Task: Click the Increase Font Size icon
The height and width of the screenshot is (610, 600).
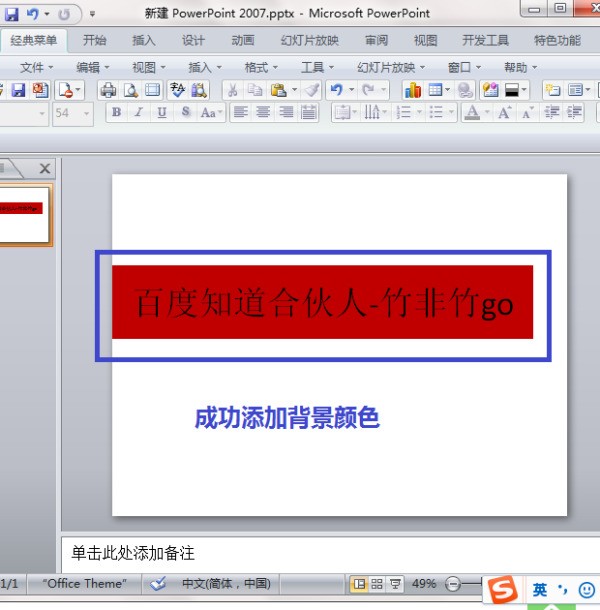Action: click(x=505, y=113)
